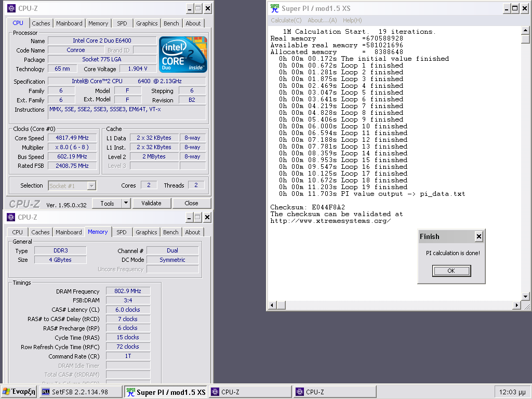Select Mainboard tab in lower CPU-Z window
Viewport: 532px width, 399px height.
click(x=69, y=232)
